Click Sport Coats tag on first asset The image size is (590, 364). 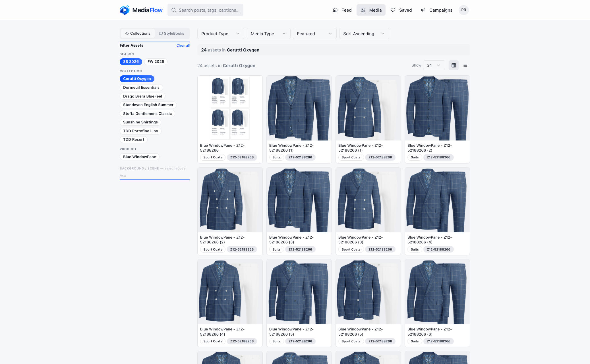coord(213,158)
